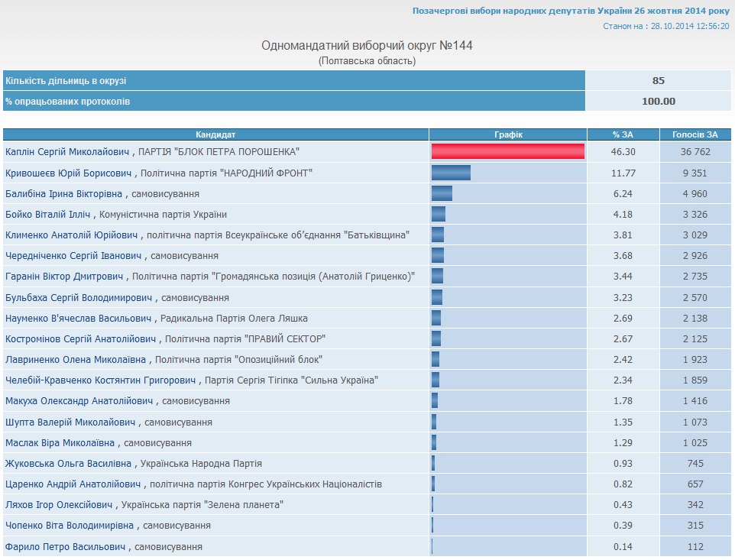Click the Кількість дільниць в окрузі row
Screen dimensions: 735x560
pyautogui.click(x=294, y=80)
